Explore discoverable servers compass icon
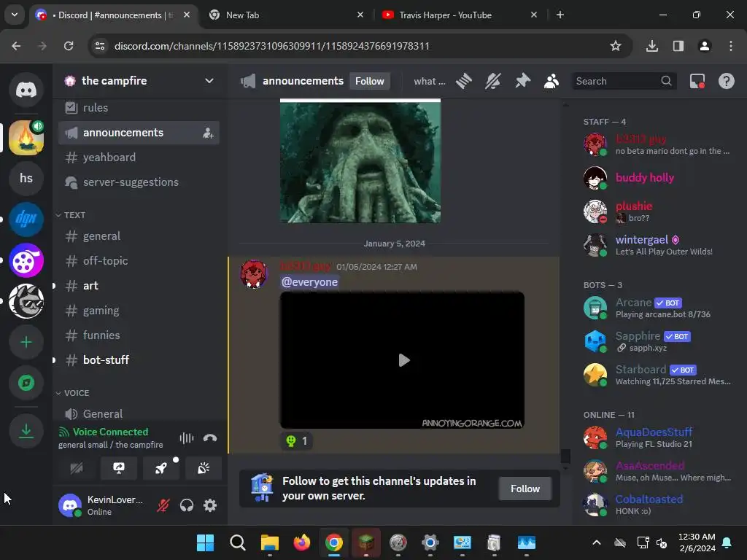 [26, 383]
